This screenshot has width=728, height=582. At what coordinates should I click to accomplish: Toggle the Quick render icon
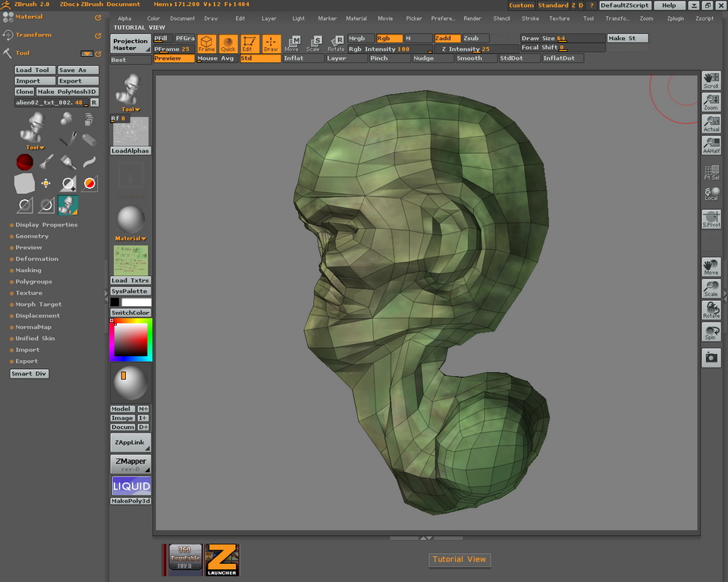(x=228, y=44)
